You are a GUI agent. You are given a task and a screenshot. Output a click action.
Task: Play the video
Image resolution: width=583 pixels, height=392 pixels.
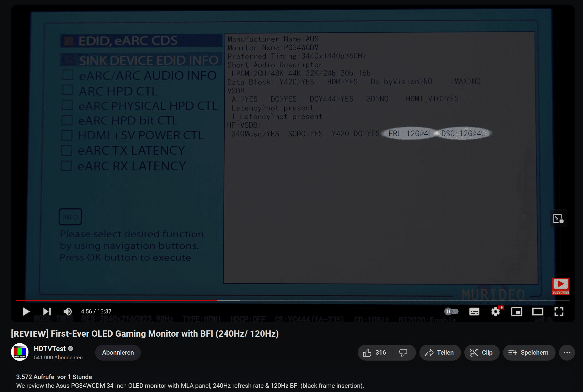26,311
